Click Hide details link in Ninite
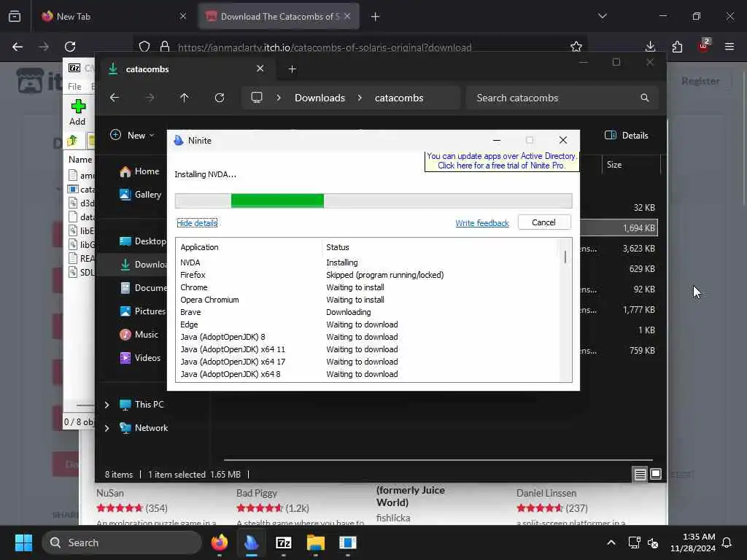The width and height of the screenshot is (747, 560). pyautogui.click(x=197, y=223)
